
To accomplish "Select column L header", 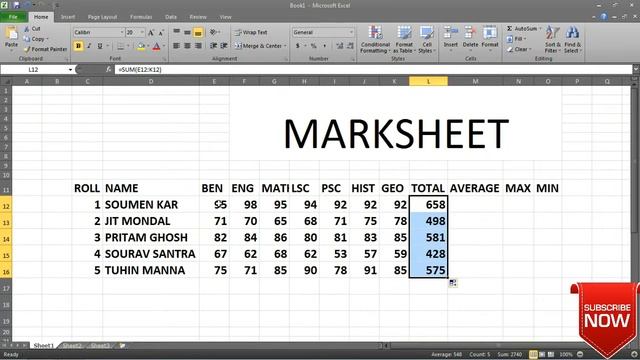I will (429, 81).
